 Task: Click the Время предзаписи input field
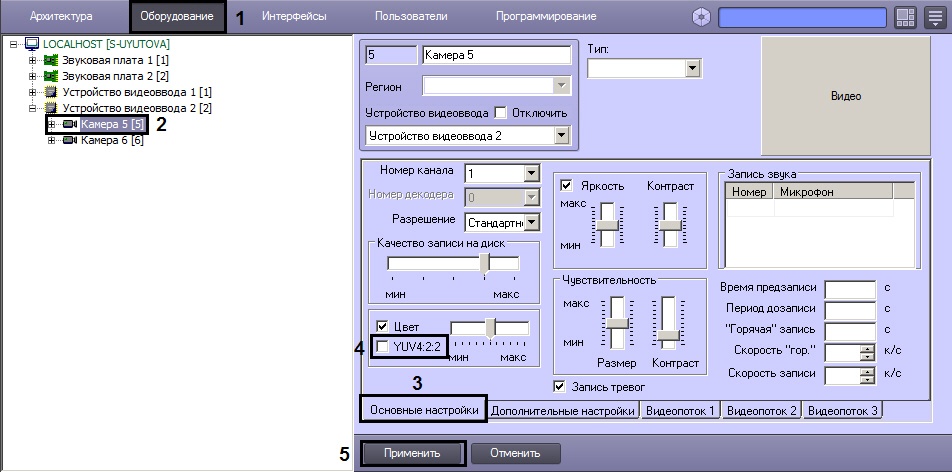pos(849,288)
